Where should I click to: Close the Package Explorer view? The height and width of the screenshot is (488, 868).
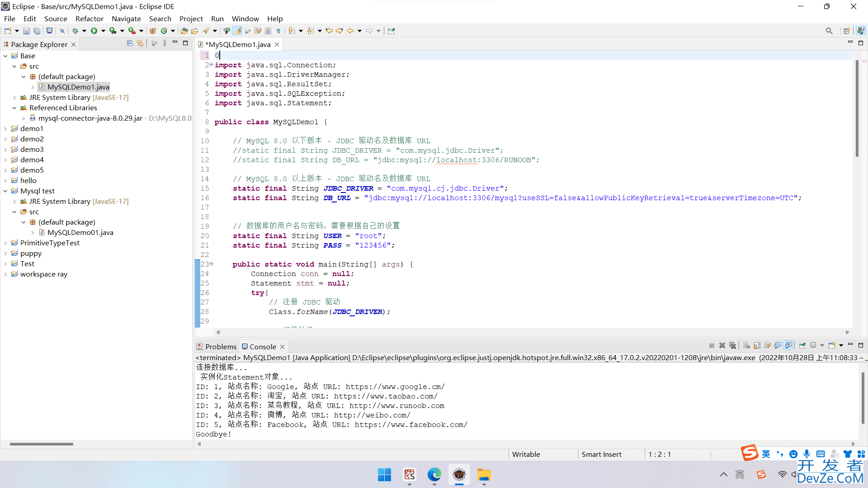[73, 44]
